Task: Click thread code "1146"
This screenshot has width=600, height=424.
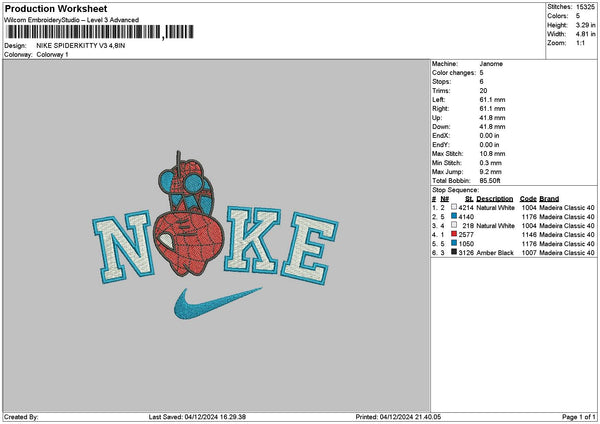Action: coord(529,235)
